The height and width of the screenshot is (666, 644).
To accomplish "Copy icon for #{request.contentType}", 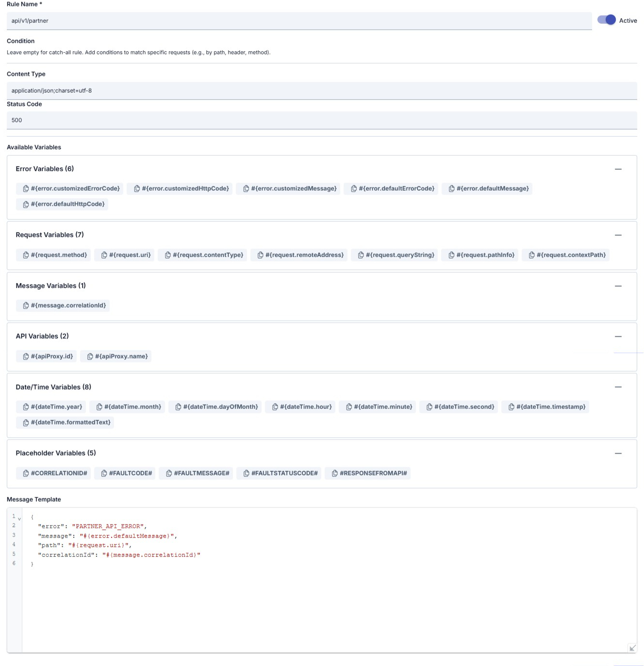I will [168, 255].
